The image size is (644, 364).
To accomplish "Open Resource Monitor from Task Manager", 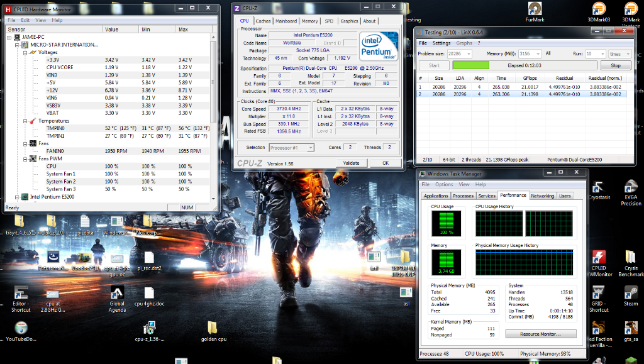I will click(540, 334).
